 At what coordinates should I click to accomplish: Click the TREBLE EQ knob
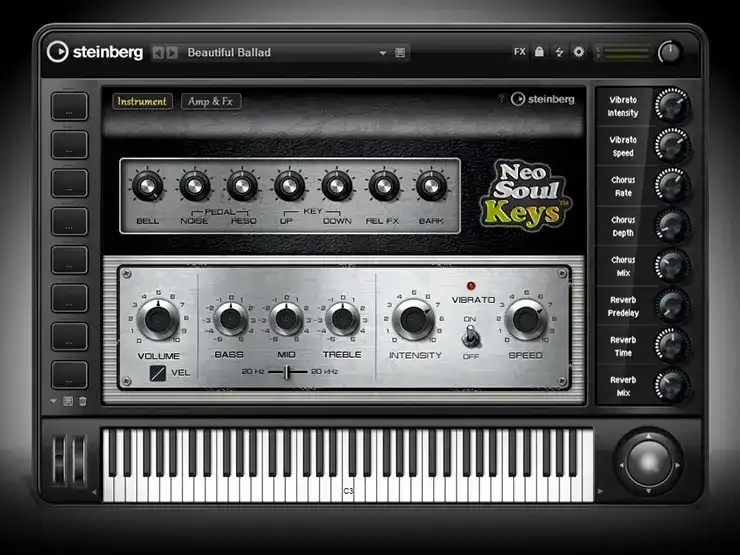pyautogui.click(x=342, y=319)
